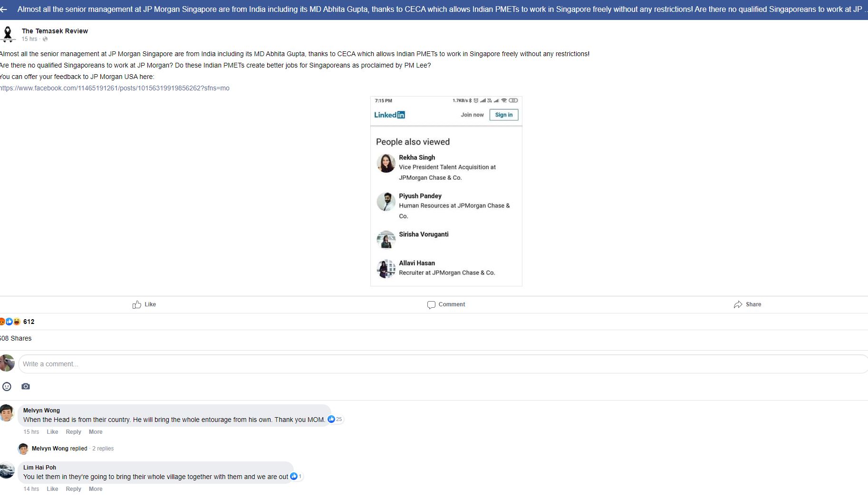
Task: View like on Lim Hai Poh's comment
Action: [296, 476]
